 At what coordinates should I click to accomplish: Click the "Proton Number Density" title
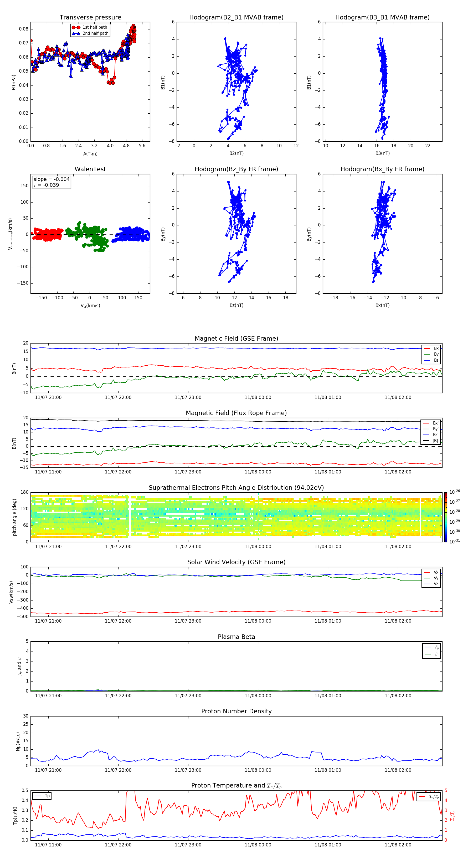point(236,711)
